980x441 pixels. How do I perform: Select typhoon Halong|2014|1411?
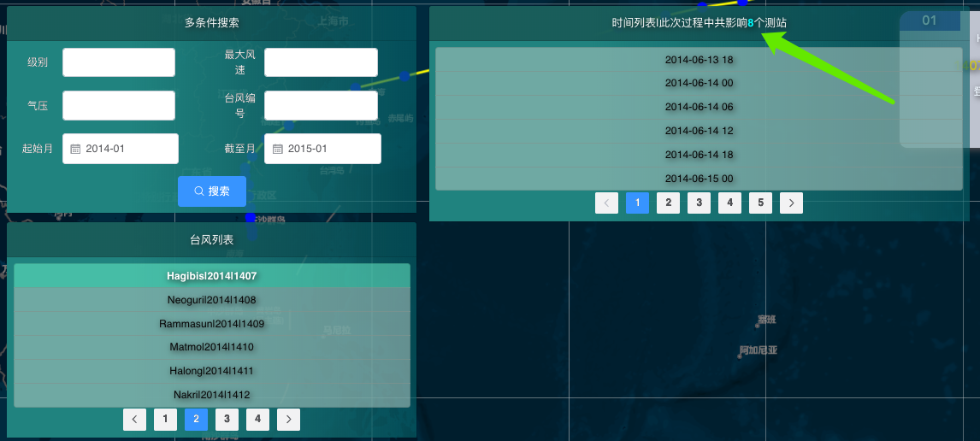tap(212, 371)
